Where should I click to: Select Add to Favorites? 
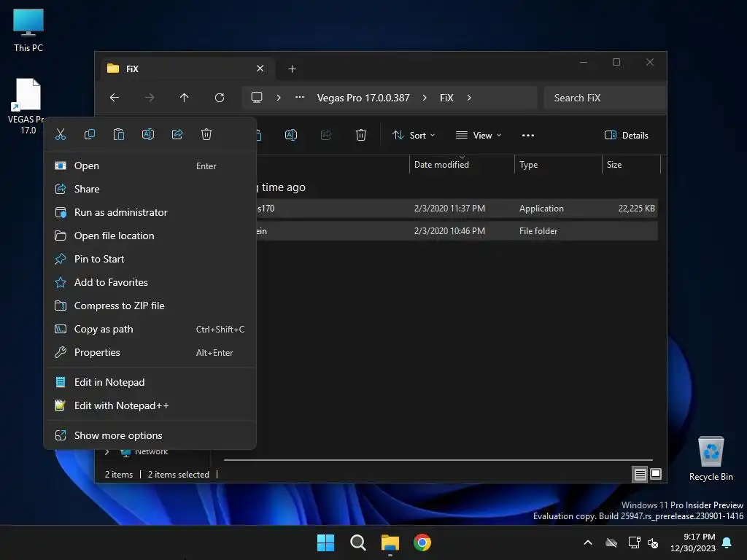tap(150, 282)
